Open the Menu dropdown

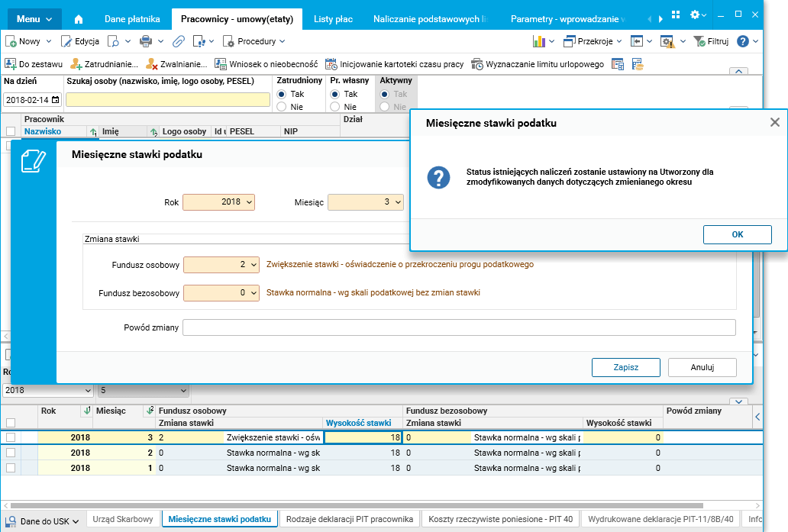34,19
